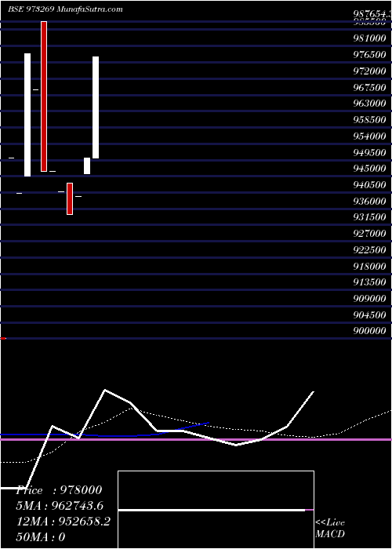
Task: Click the 922500 price axis label
Action: pyautogui.click(x=369, y=249)
